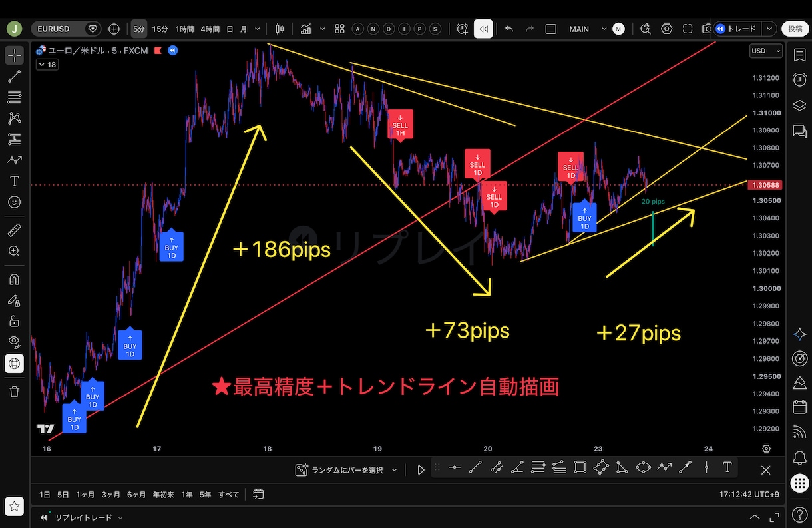Create an alert with the clock-plus icon
Viewport: 812px width, 528px height.
click(x=462, y=29)
